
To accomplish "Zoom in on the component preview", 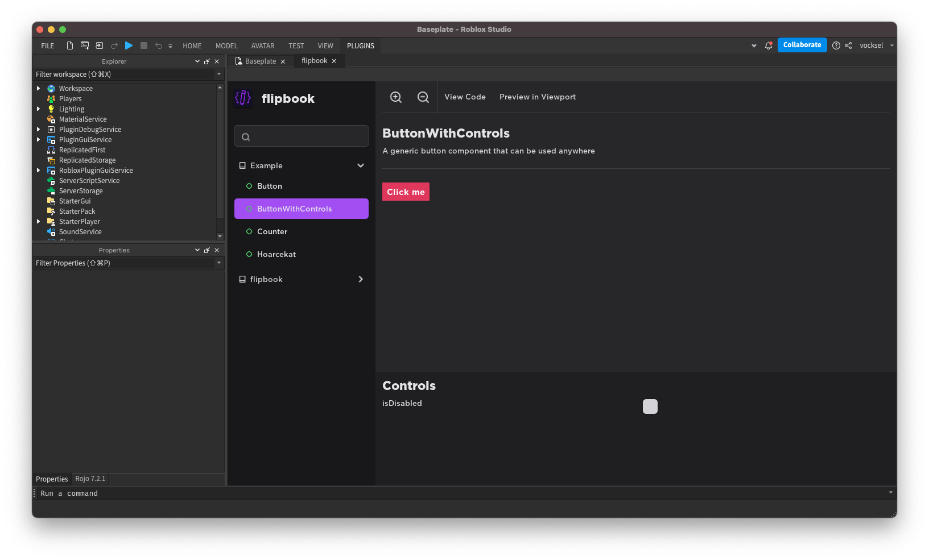I will tap(396, 97).
